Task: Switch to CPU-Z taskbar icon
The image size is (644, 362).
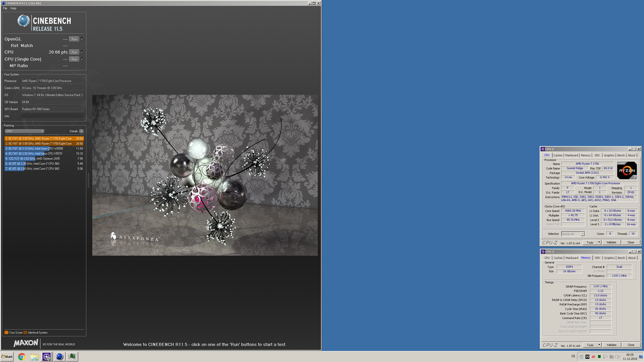Action: pyautogui.click(x=47, y=356)
